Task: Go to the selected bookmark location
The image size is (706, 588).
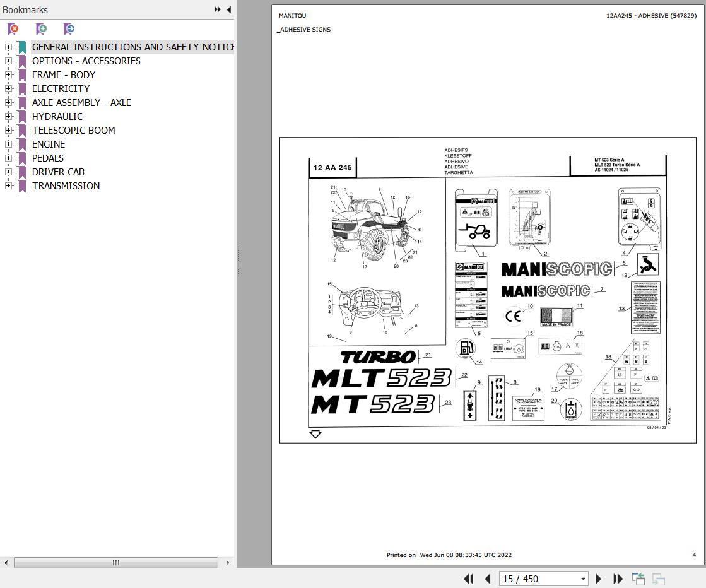Action: tap(68, 29)
